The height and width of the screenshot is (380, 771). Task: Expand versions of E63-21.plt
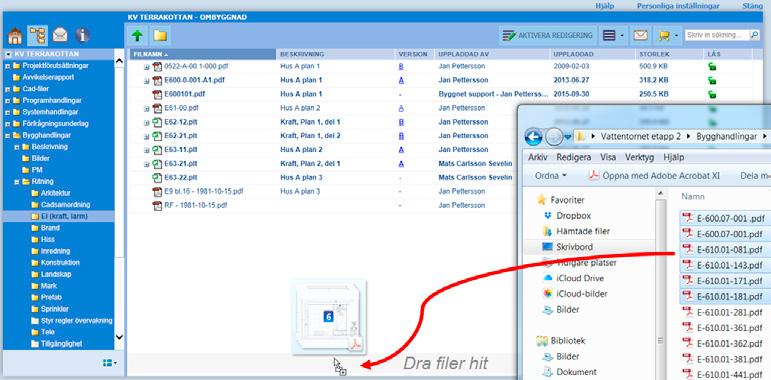pos(147,164)
